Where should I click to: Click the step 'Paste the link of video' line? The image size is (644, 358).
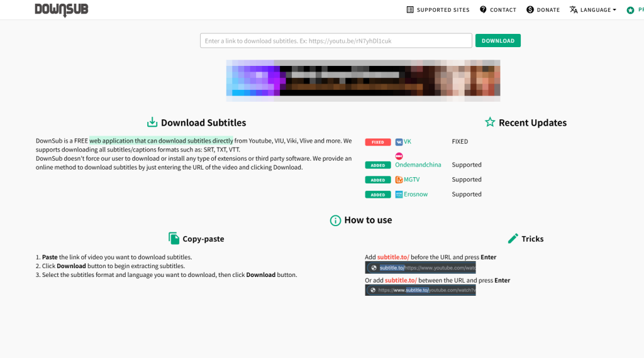[114, 257]
